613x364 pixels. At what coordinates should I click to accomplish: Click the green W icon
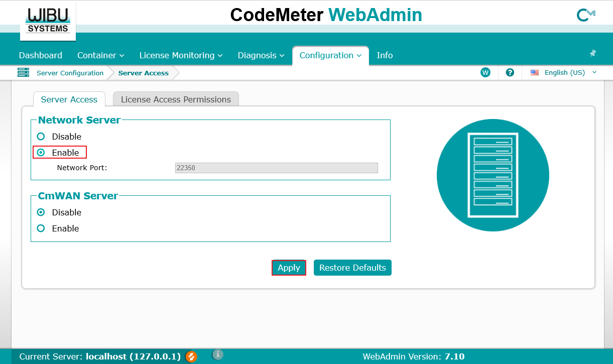(x=485, y=72)
